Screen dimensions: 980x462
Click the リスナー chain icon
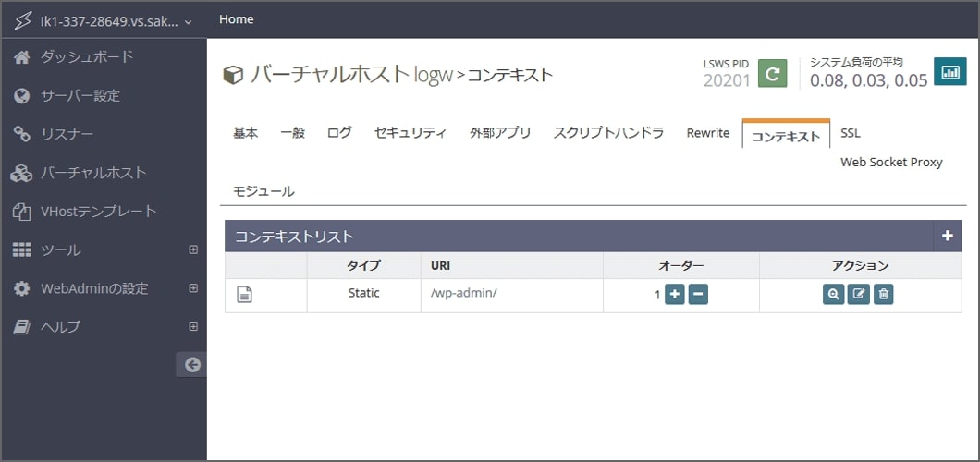coord(22,134)
